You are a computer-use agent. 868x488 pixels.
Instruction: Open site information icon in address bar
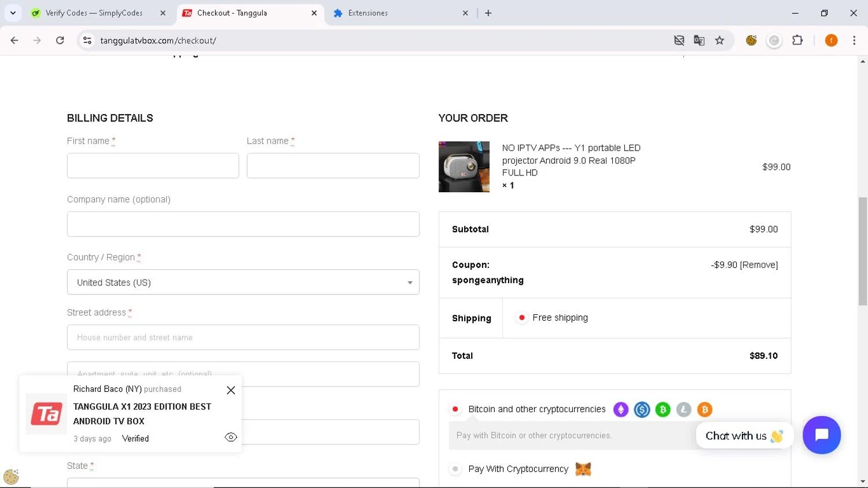tap(87, 41)
